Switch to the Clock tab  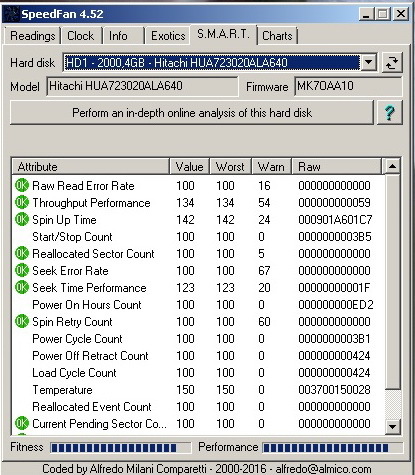(81, 36)
